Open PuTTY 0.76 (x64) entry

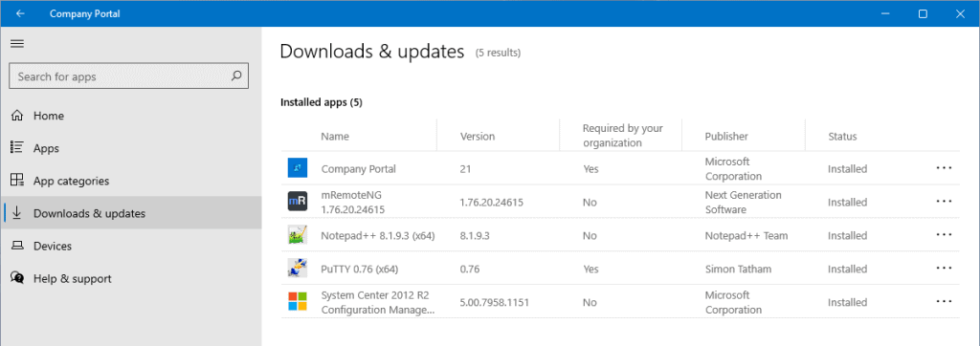coord(360,270)
